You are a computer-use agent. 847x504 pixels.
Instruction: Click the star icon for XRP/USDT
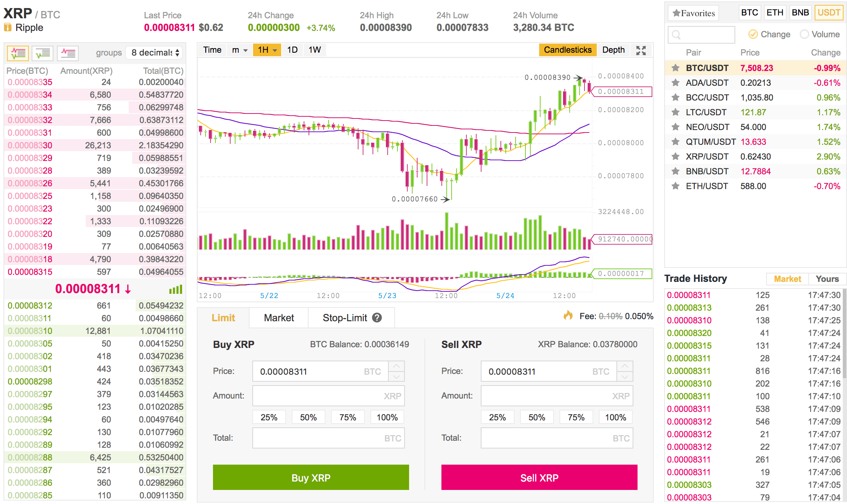click(675, 156)
